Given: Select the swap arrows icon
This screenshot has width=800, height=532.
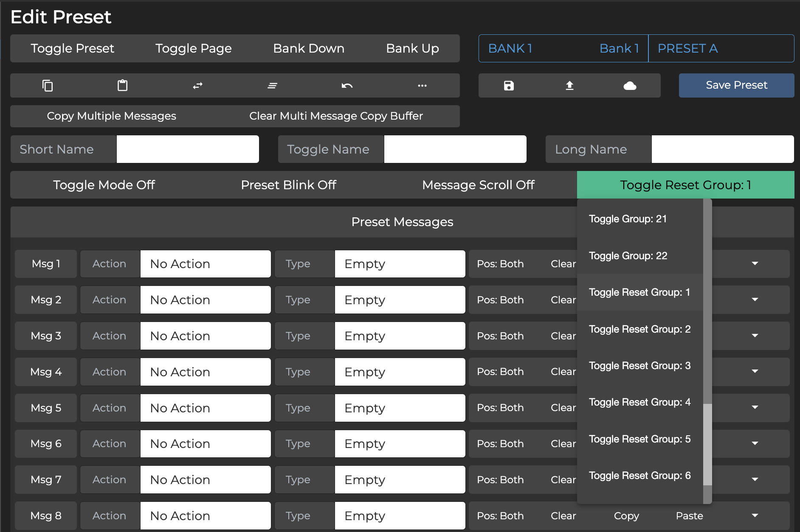Looking at the screenshot, I should (197, 85).
